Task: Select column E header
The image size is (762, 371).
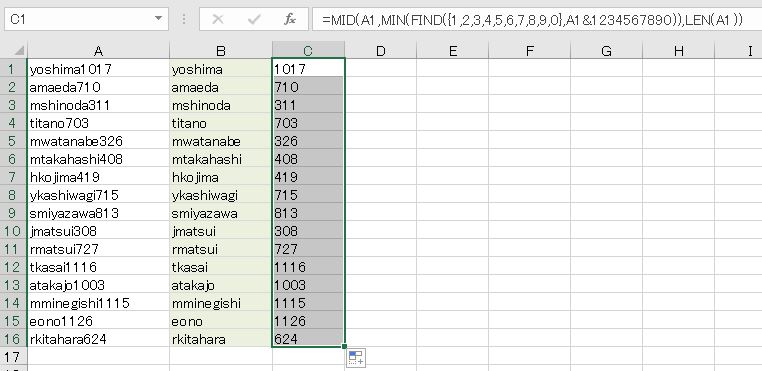Action: click(x=452, y=51)
